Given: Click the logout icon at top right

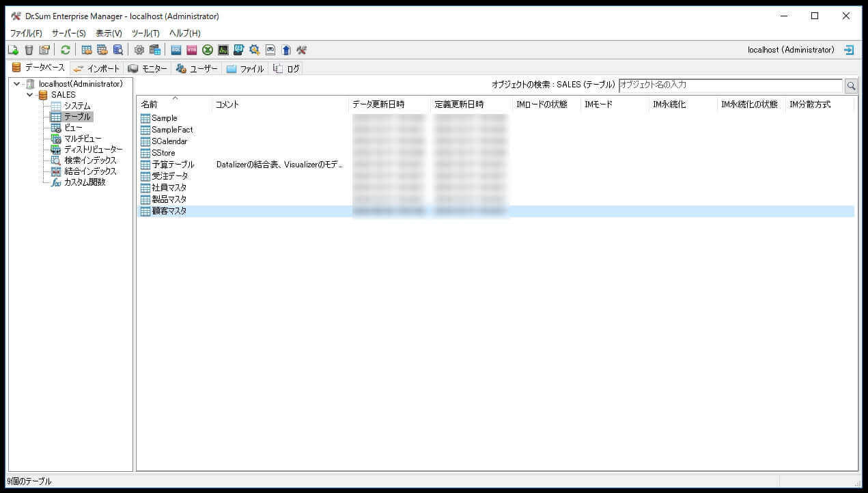Looking at the screenshot, I should (x=849, y=49).
